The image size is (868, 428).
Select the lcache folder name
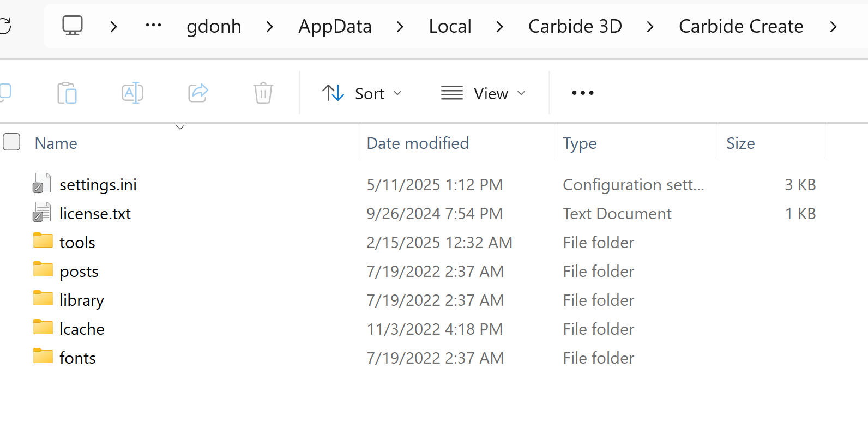point(82,329)
